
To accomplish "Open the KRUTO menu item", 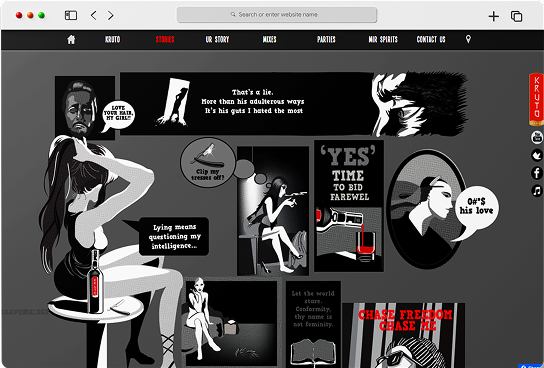I will pos(112,39).
